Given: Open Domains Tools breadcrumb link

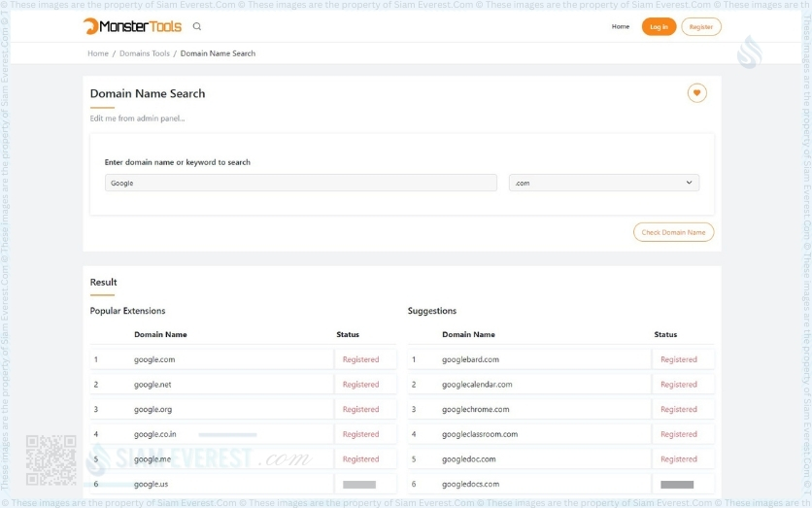Looking at the screenshot, I should click(x=145, y=53).
